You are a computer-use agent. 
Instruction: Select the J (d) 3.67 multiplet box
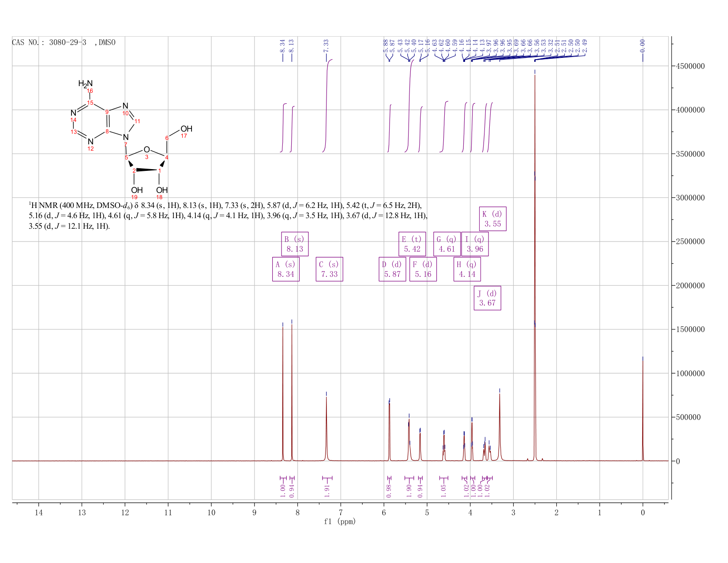(488, 298)
